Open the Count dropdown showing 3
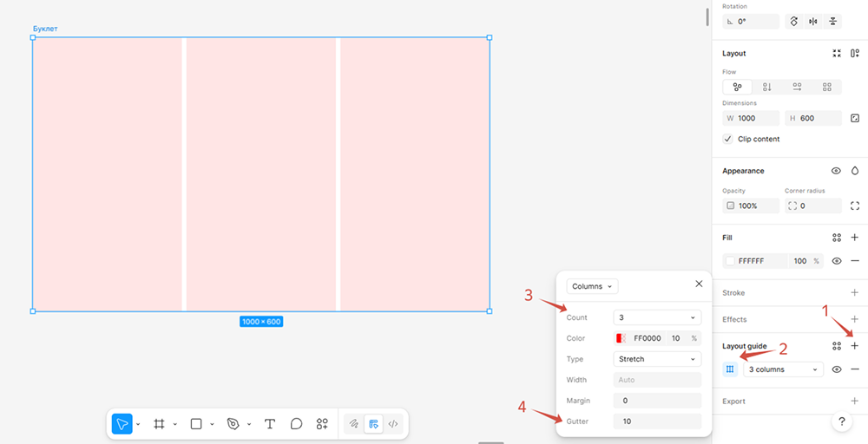 click(657, 318)
